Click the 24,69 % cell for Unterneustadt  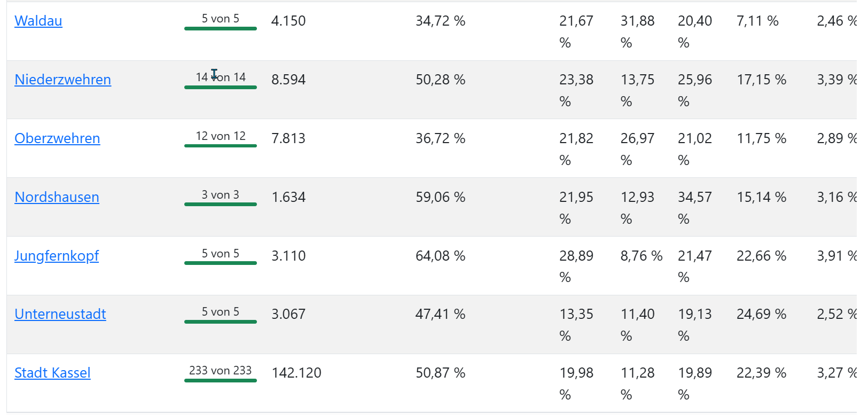[761, 314]
